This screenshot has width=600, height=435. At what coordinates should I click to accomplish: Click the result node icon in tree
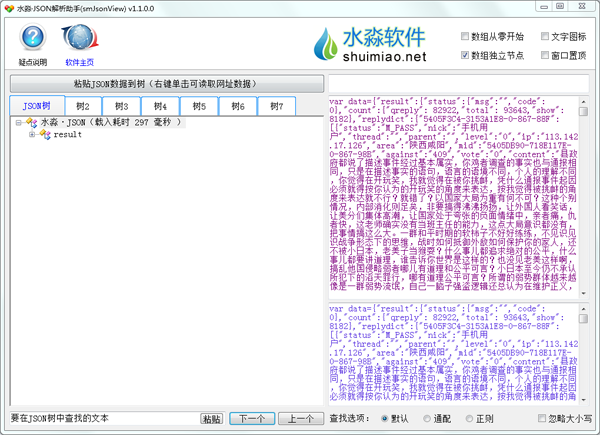(x=45, y=134)
